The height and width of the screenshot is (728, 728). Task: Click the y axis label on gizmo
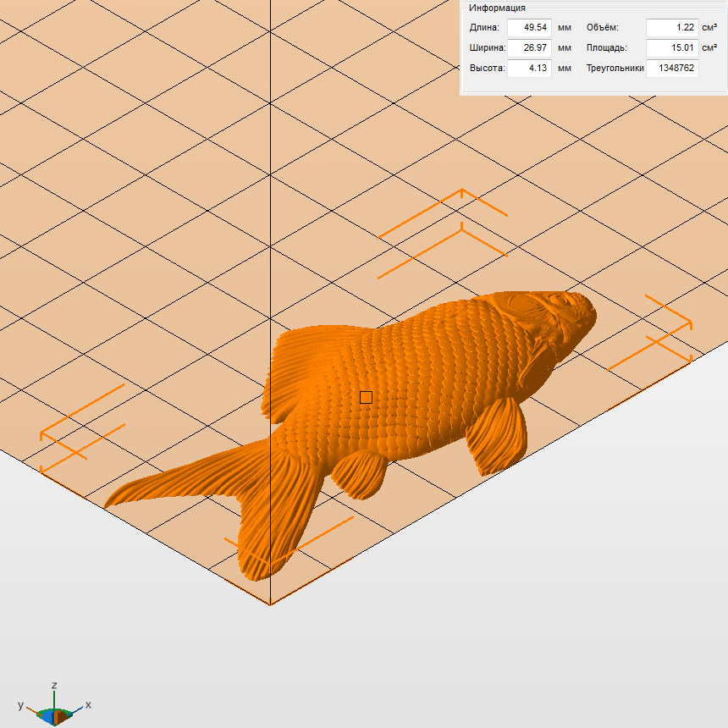(x=20, y=705)
